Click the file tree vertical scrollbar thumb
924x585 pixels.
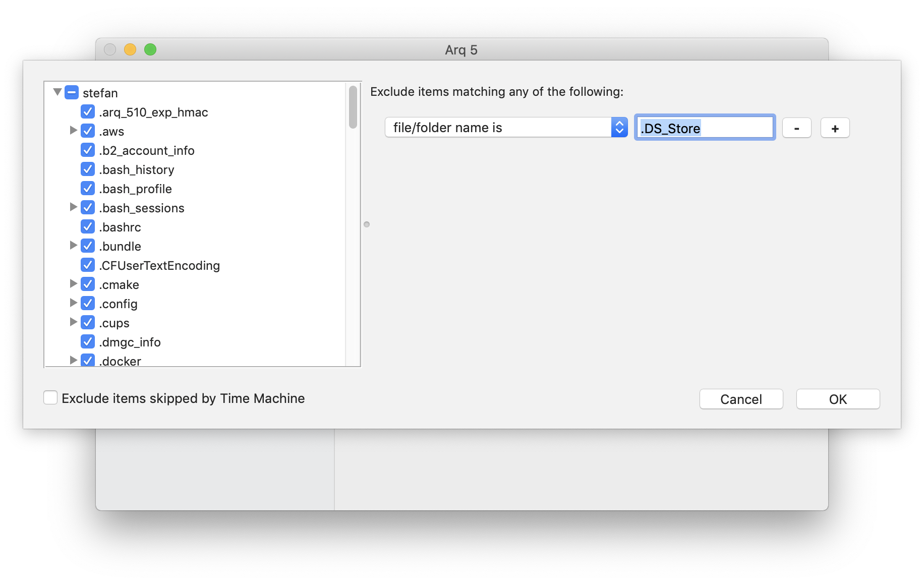(353, 107)
